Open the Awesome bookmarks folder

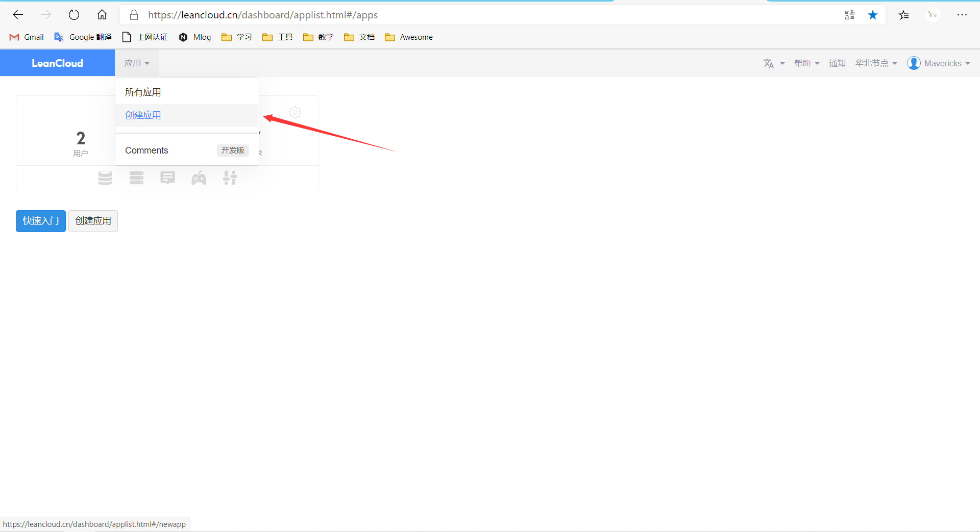[x=408, y=37]
